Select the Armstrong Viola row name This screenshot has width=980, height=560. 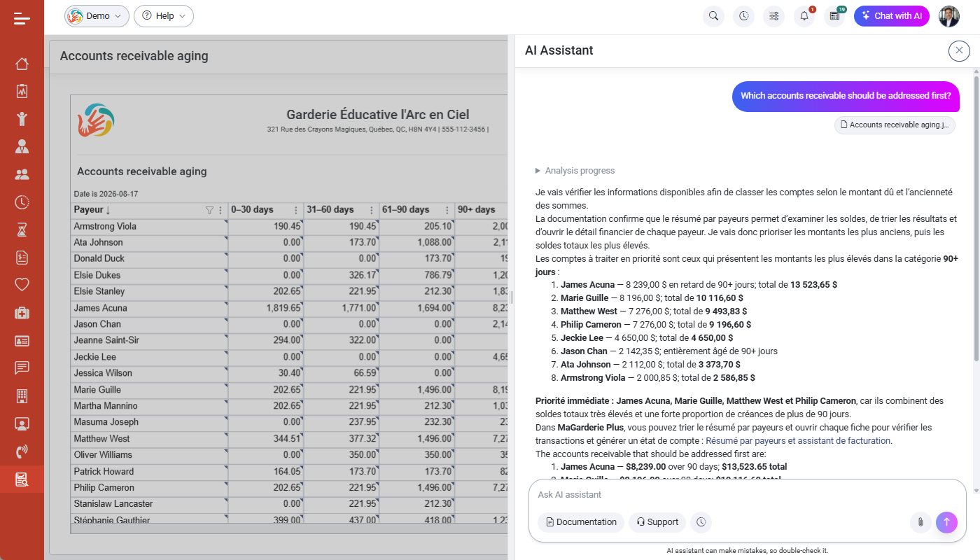pyautogui.click(x=105, y=226)
